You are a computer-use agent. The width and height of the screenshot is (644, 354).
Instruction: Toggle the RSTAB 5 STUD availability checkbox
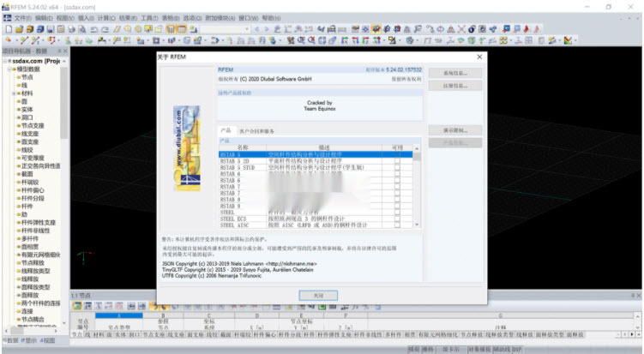pyautogui.click(x=396, y=167)
